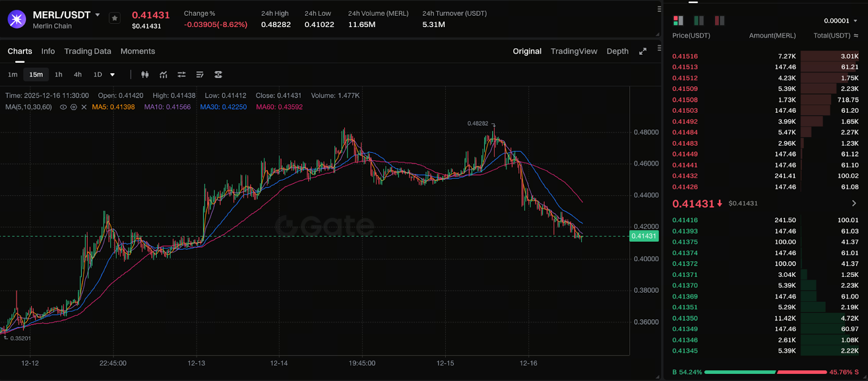Open MA indicator settings target icon
The height and width of the screenshot is (381, 868).
coord(74,107)
